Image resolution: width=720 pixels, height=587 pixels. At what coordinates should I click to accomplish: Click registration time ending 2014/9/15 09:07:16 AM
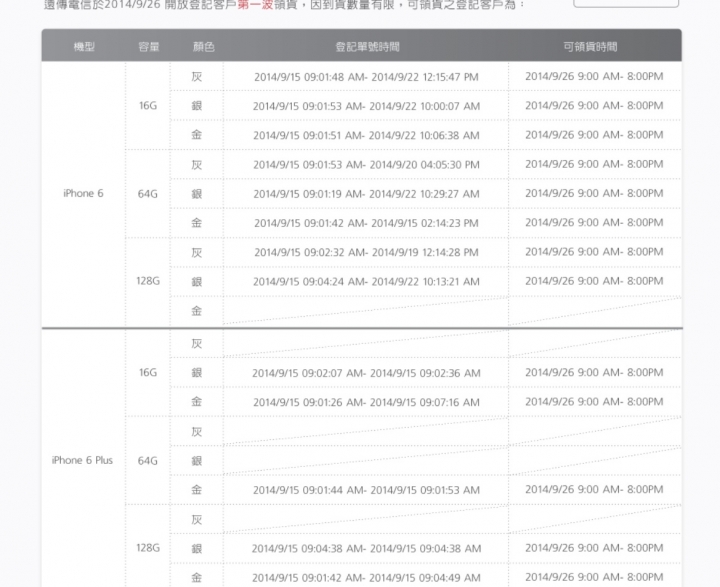click(x=366, y=402)
